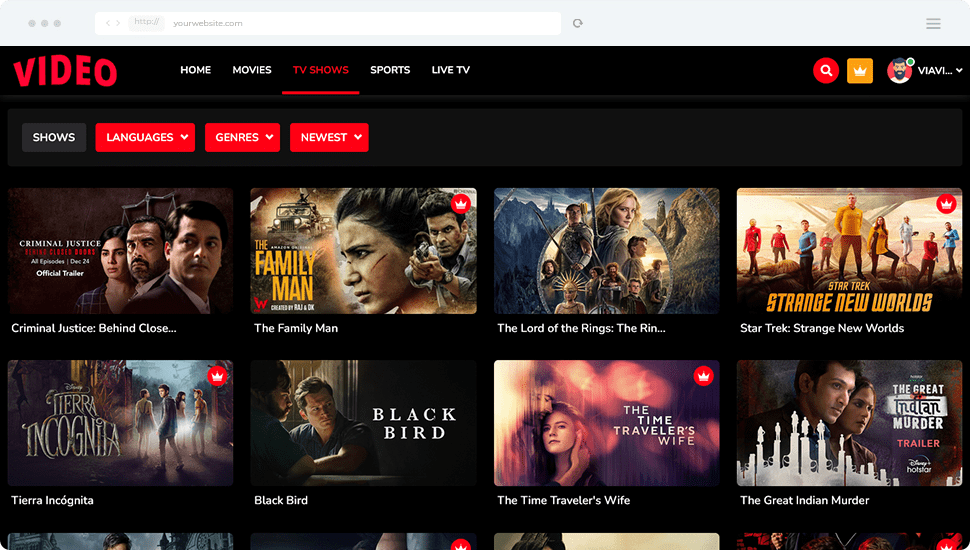Click The Time Traveler's Wife poster

click(607, 423)
